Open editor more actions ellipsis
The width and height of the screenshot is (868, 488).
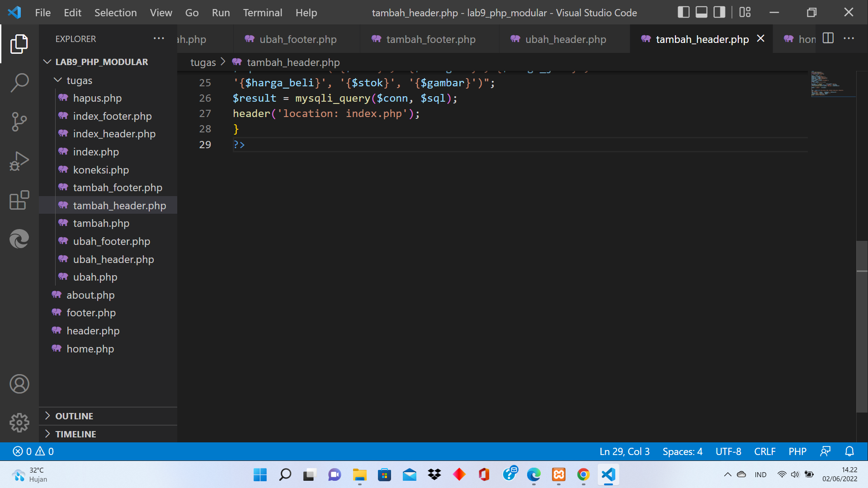point(849,39)
